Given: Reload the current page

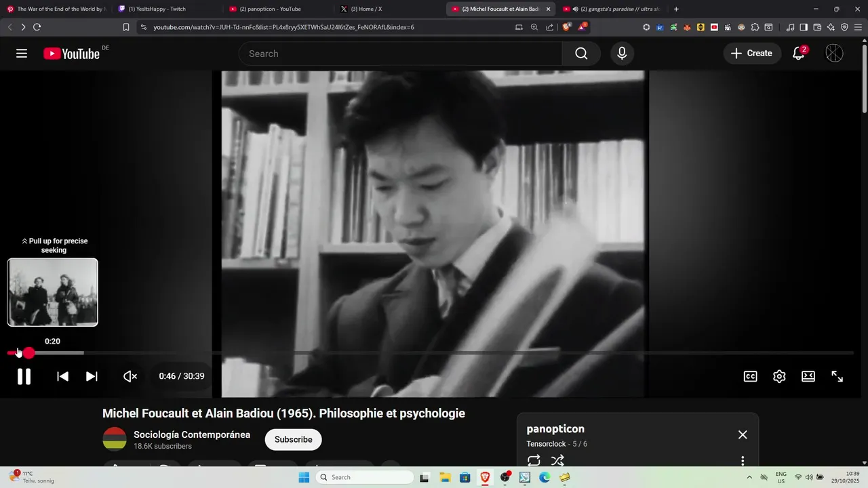Looking at the screenshot, I should (37, 27).
